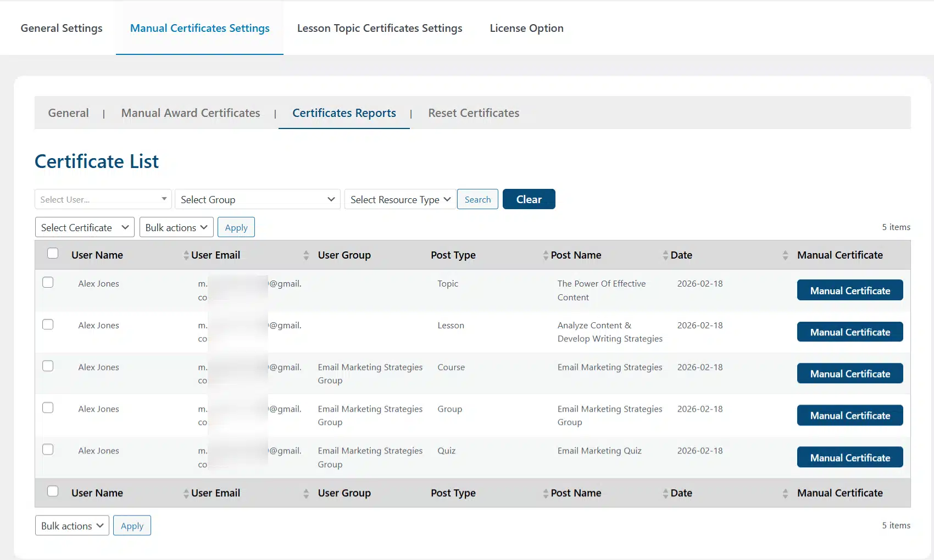
Task: Click 'The Power Of Effective Content' post name
Action: click(x=602, y=290)
